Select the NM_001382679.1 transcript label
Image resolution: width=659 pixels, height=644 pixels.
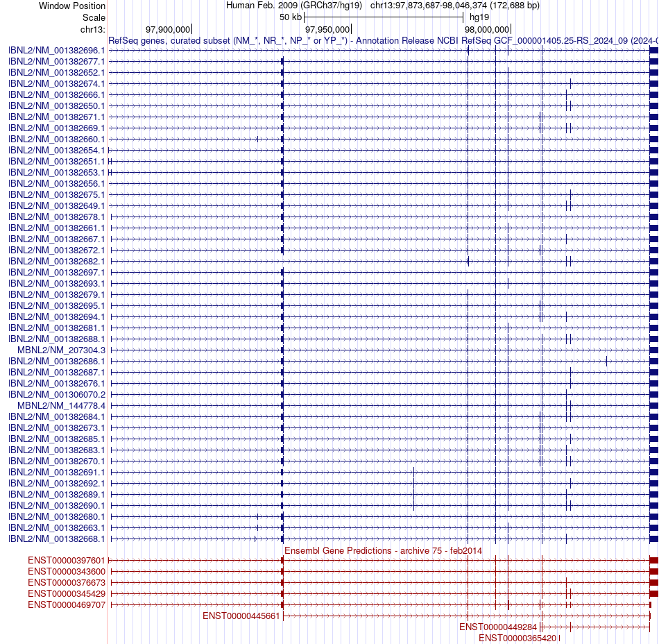tap(57, 295)
